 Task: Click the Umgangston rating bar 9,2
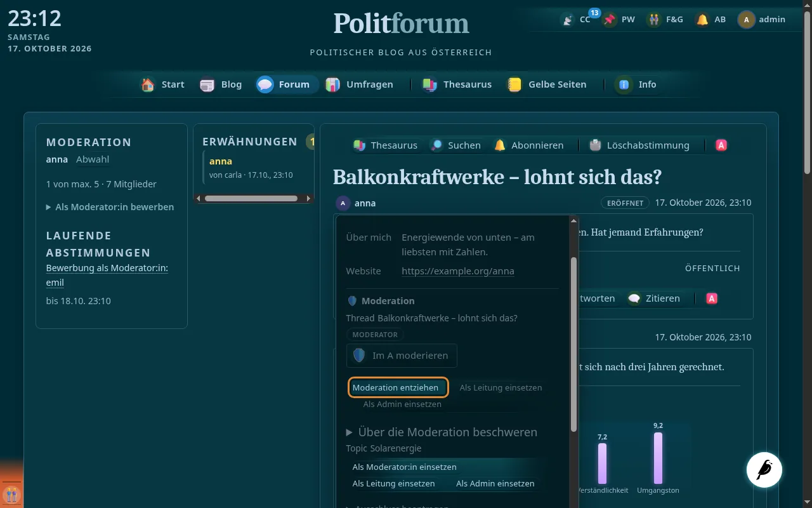(x=658, y=458)
